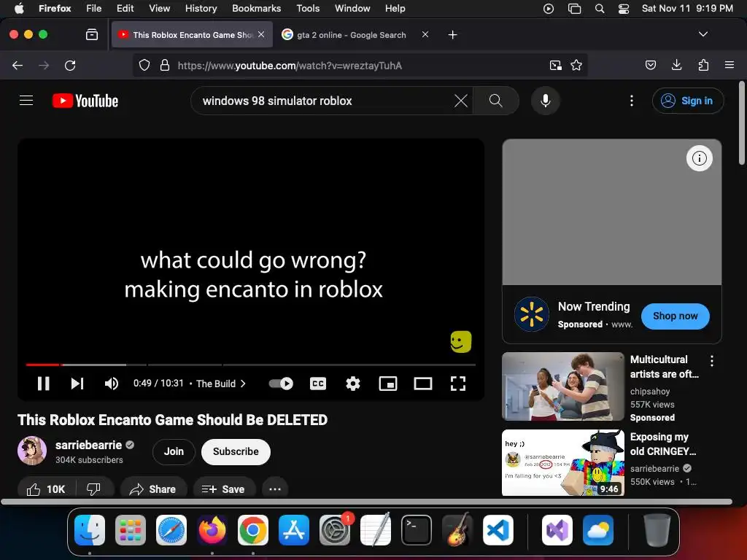The height and width of the screenshot is (560, 747).
Task: Open picture-in-picture from address bar
Action: pos(555,65)
